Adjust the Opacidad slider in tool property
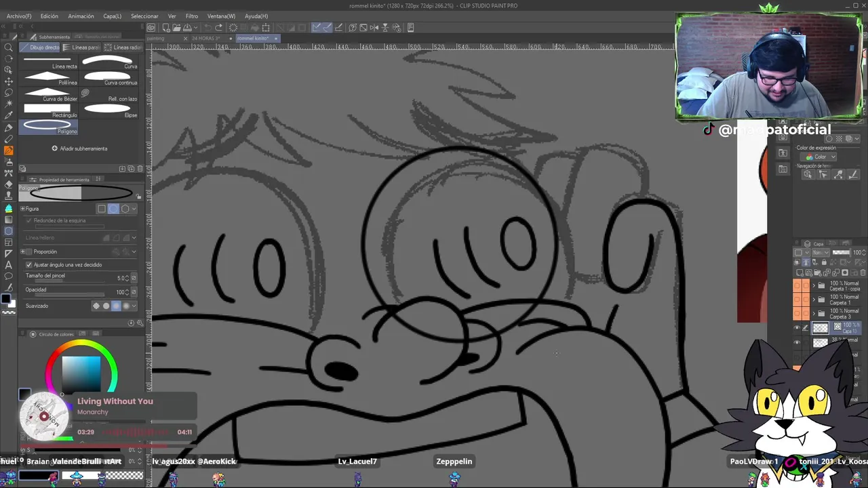The height and width of the screenshot is (488, 868). click(x=70, y=295)
